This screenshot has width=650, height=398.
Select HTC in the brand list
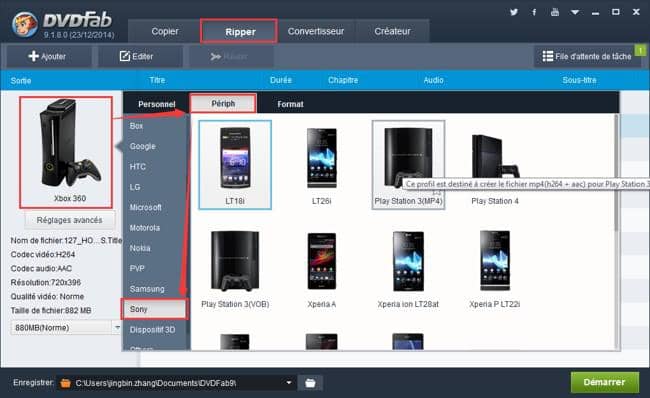pos(138,167)
